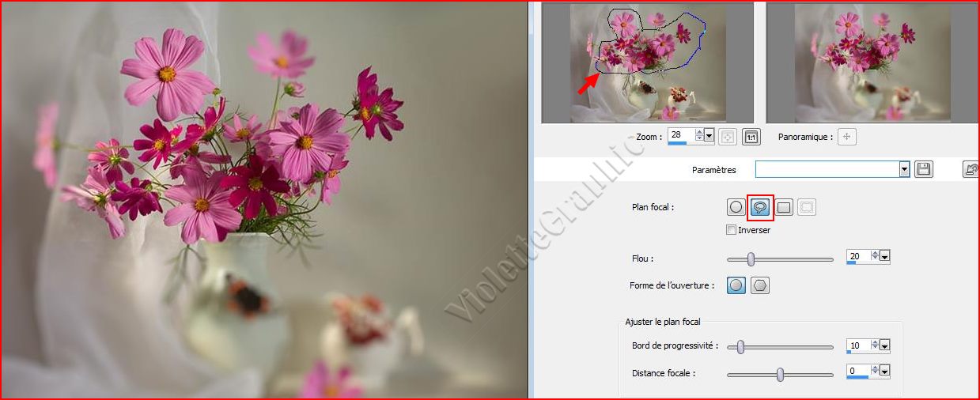
Task: Enable the Inverser checkbox
Action: click(731, 230)
